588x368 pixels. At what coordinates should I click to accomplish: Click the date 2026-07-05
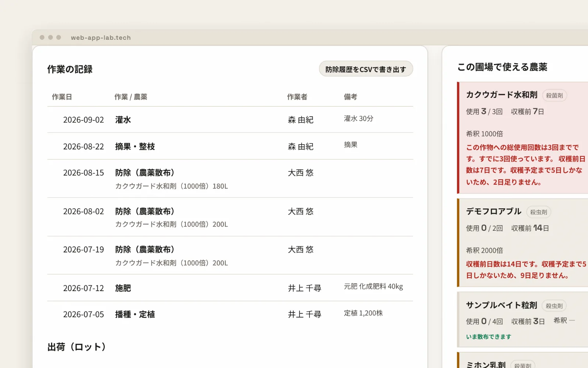[83, 315]
